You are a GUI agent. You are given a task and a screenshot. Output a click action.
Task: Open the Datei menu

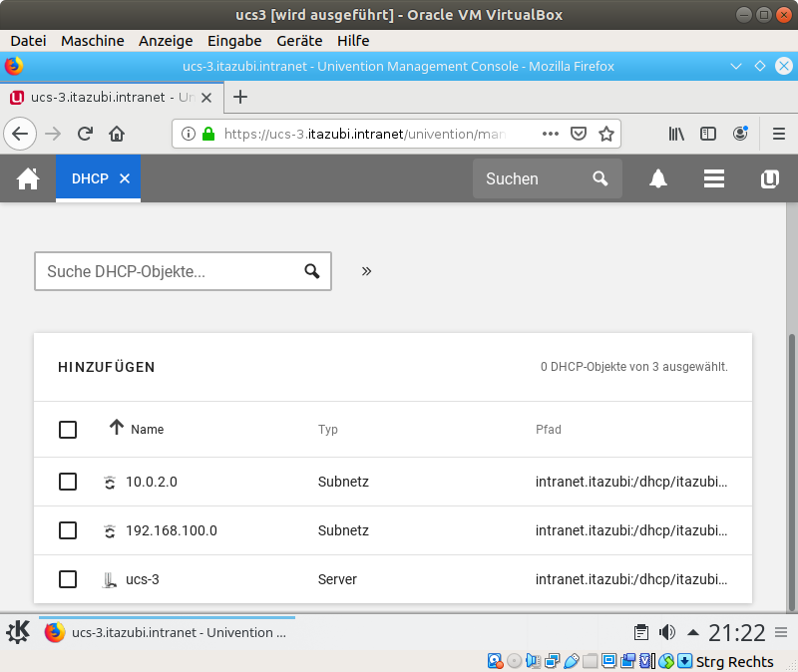28,41
